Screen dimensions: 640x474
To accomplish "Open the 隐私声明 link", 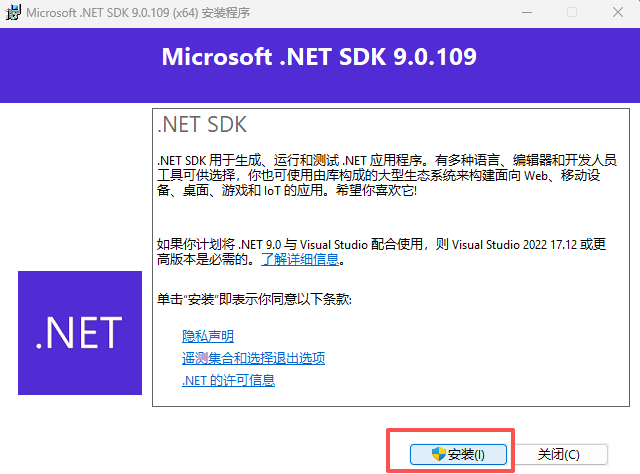I will [208, 336].
